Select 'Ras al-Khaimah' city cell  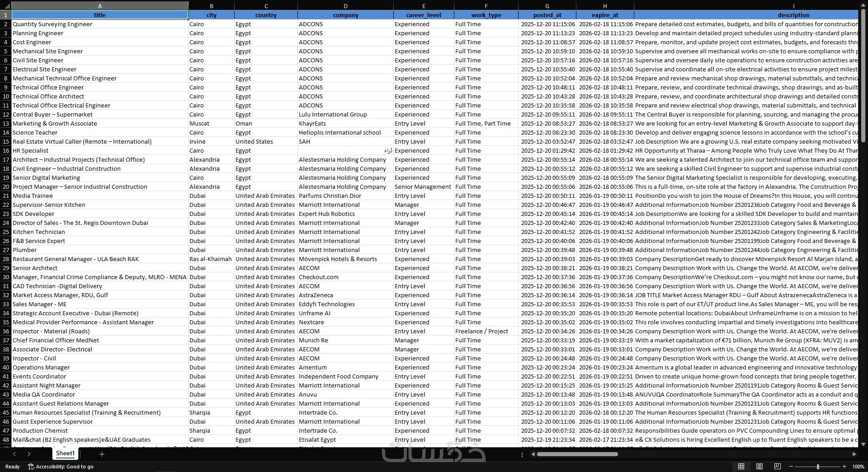pos(212,259)
